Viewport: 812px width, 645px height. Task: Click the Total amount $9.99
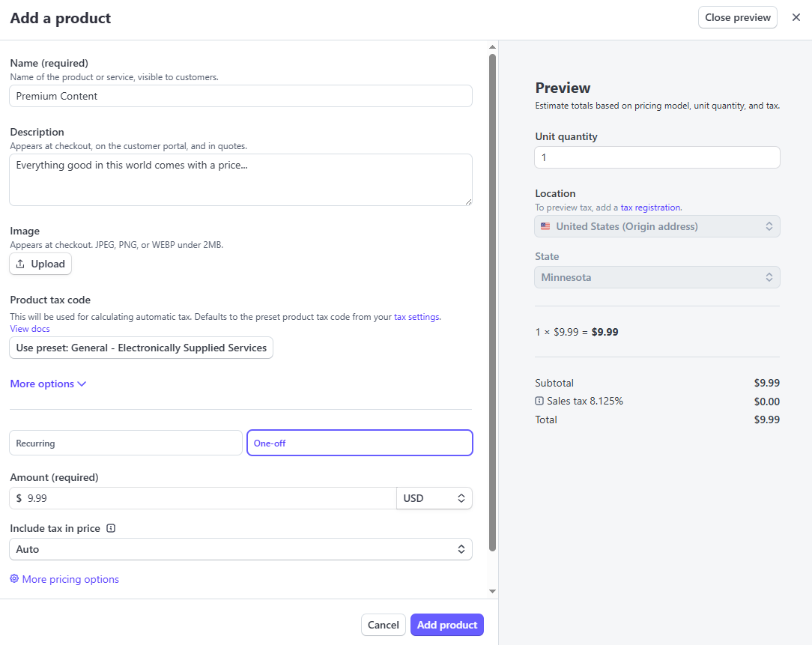tap(766, 420)
